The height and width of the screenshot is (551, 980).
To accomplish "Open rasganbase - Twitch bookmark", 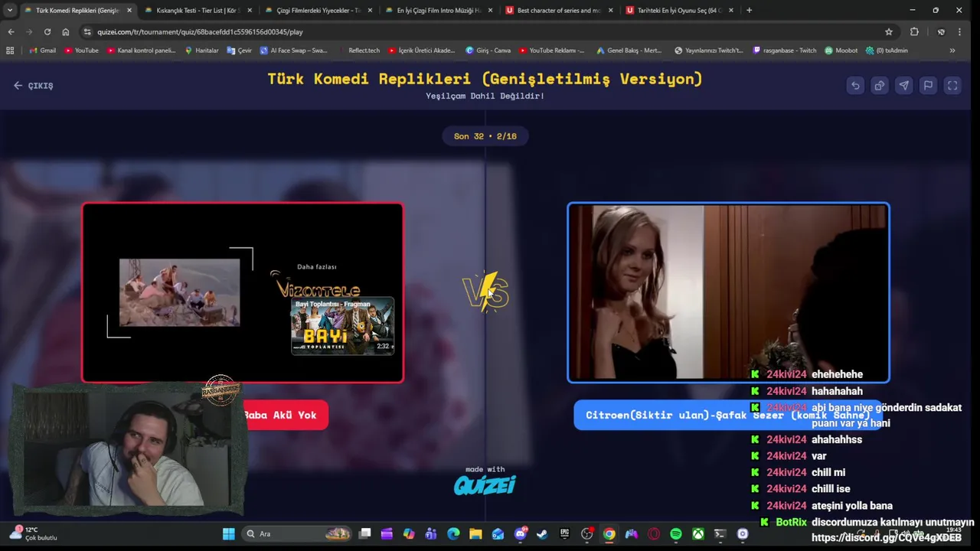I will click(x=785, y=51).
